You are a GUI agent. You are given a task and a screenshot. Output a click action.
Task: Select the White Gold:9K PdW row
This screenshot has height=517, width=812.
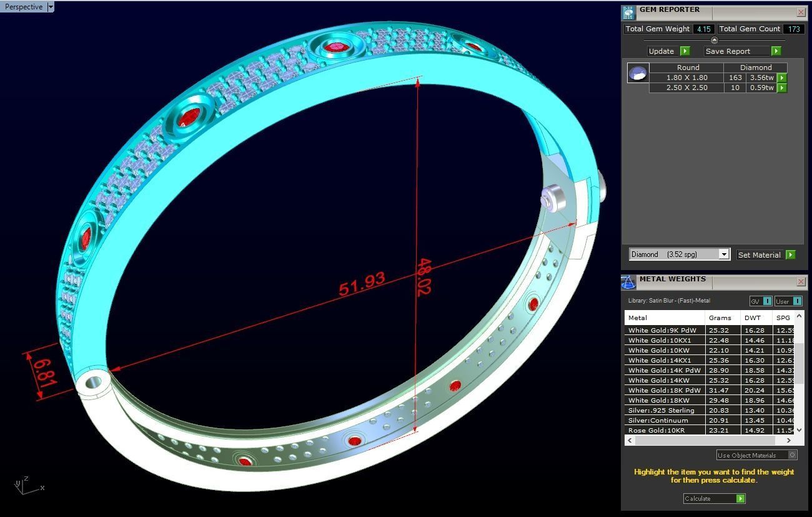[710, 330]
